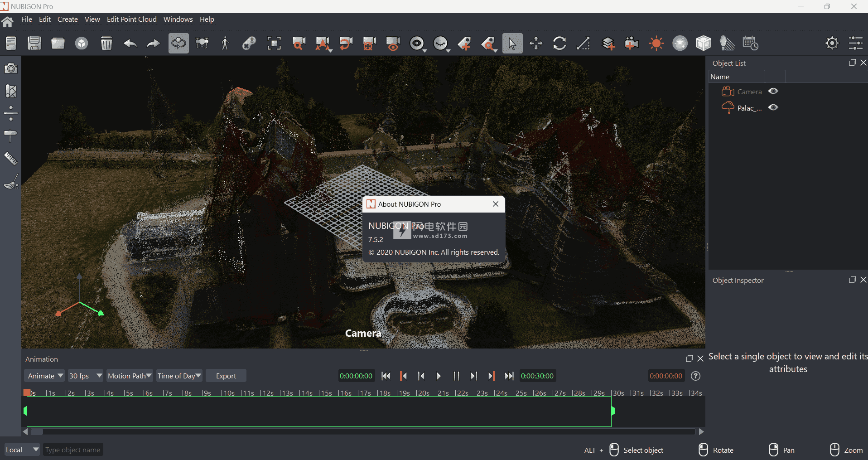
Task: Click the Frame selection icon
Action: (274, 44)
